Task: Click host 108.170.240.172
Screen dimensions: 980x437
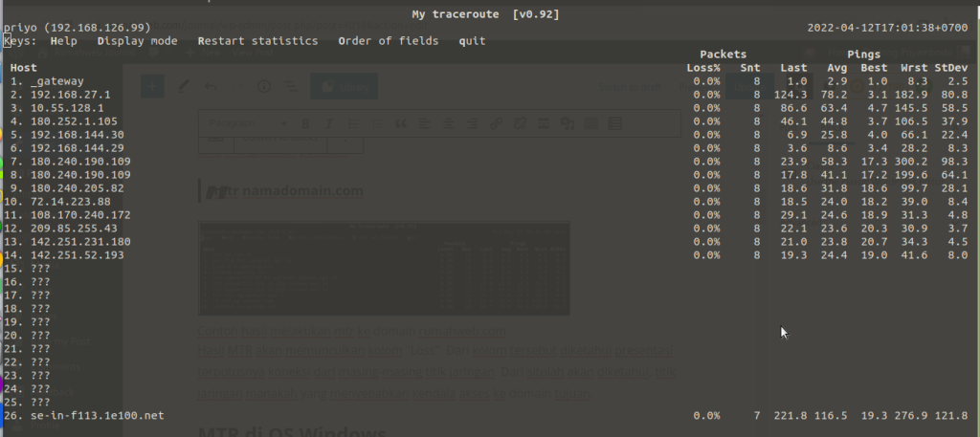Action: 80,215
